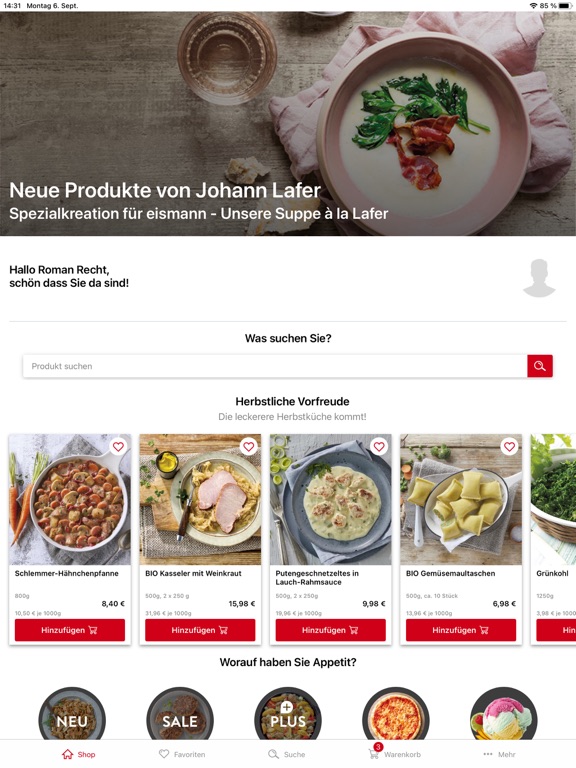Open the Suche tab

(287, 754)
